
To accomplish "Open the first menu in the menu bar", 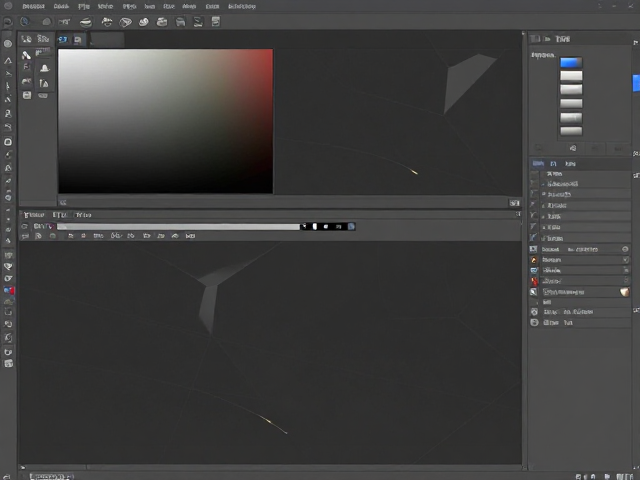I will (33, 6).
